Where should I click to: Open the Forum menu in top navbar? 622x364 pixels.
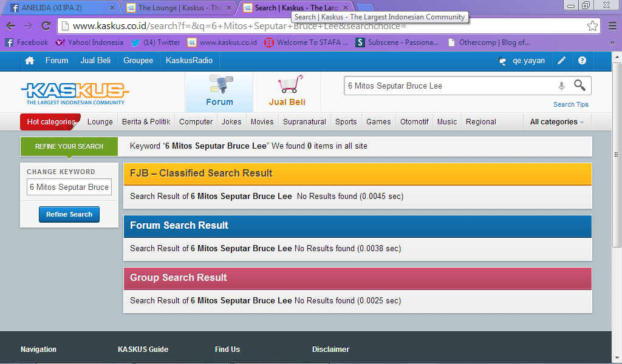(56, 61)
